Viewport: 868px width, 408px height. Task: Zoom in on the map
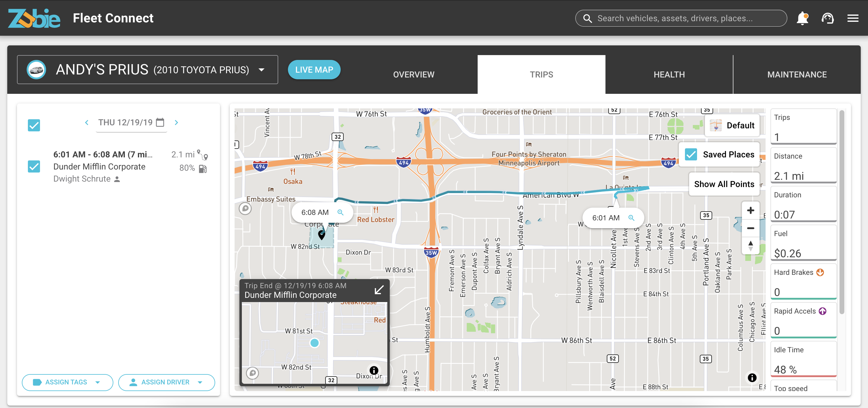(x=750, y=211)
